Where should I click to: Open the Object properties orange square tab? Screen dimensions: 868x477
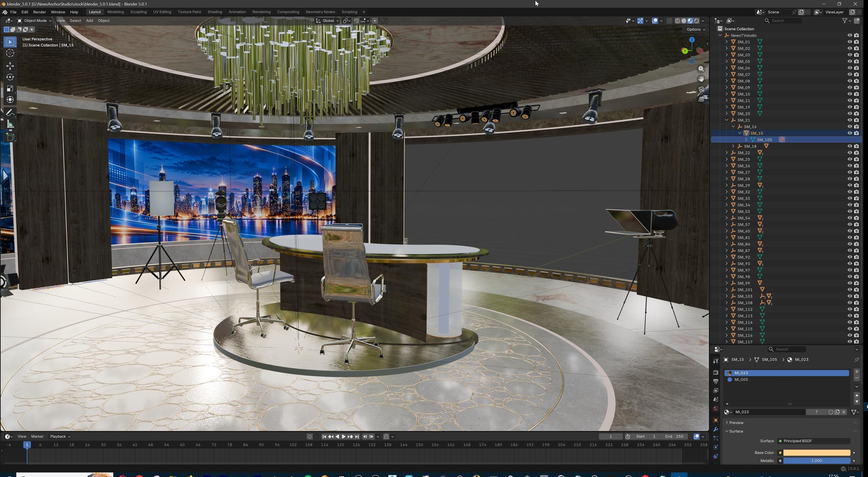[x=716, y=420]
